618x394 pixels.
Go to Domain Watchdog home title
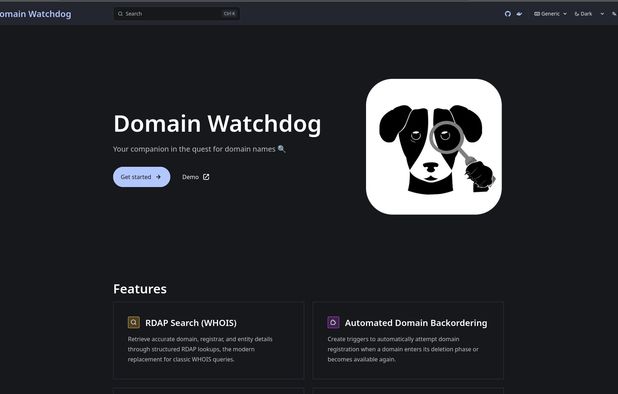point(35,14)
